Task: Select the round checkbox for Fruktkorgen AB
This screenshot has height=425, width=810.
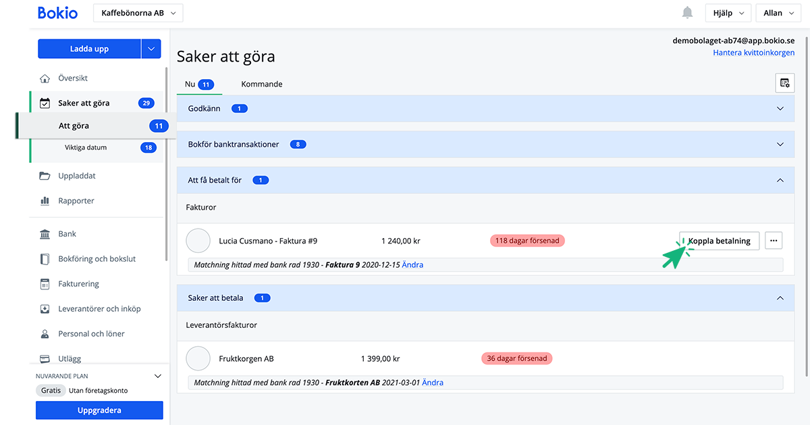Action: [x=199, y=358]
